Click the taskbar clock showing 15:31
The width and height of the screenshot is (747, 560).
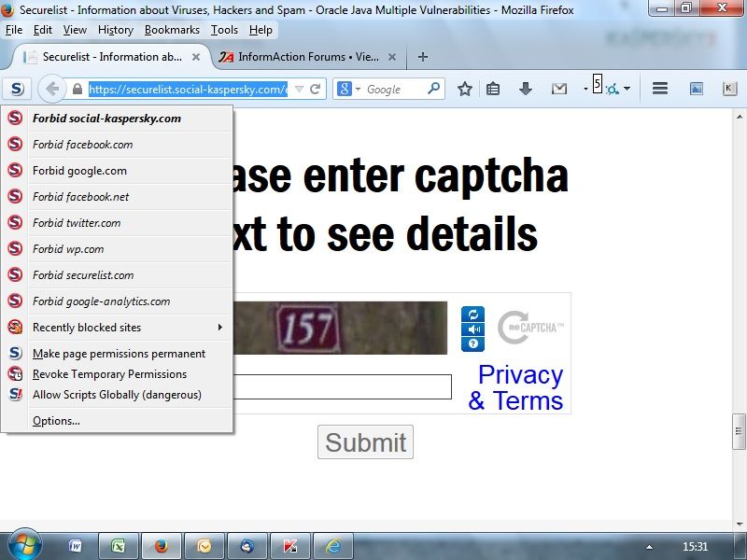click(695, 547)
